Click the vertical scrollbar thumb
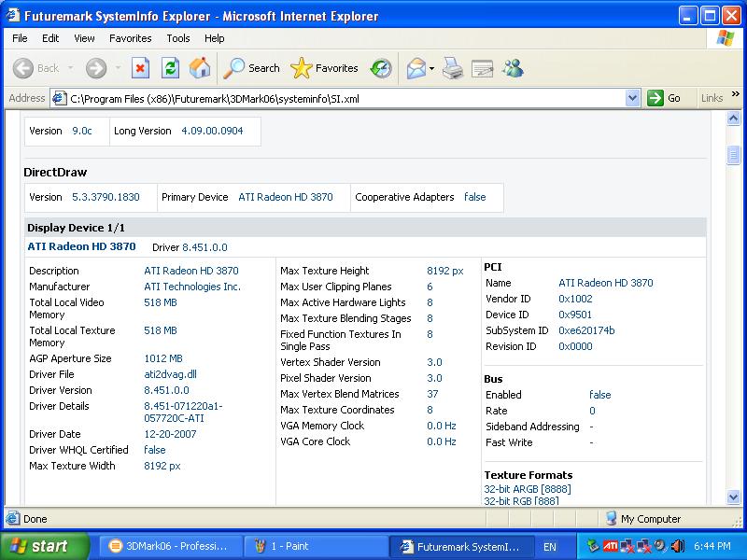The height and width of the screenshot is (560, 747). coord(733,156)
